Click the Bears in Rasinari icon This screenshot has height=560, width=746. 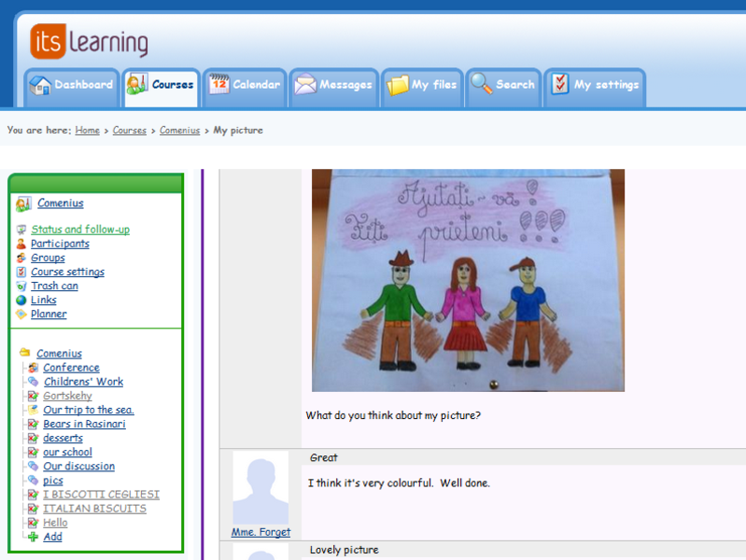[33, 424]
